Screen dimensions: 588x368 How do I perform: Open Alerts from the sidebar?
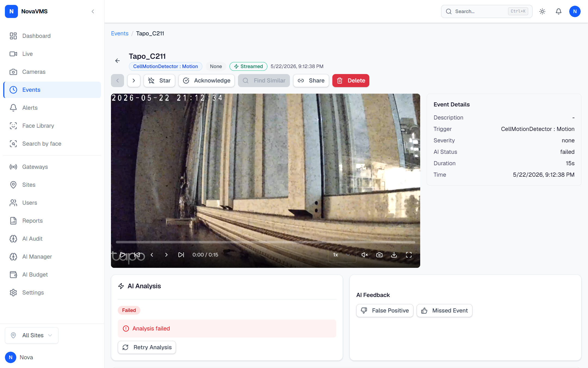click(52, 108)
